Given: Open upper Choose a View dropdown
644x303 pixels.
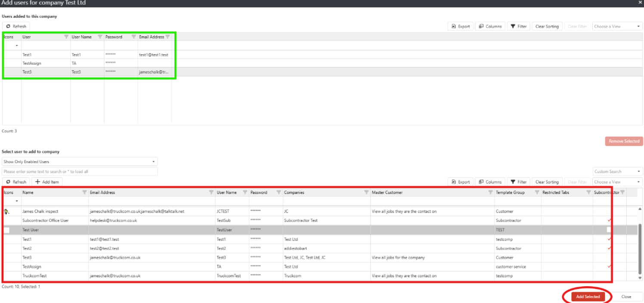Looking at the screenshot, I should click(617, 26).
